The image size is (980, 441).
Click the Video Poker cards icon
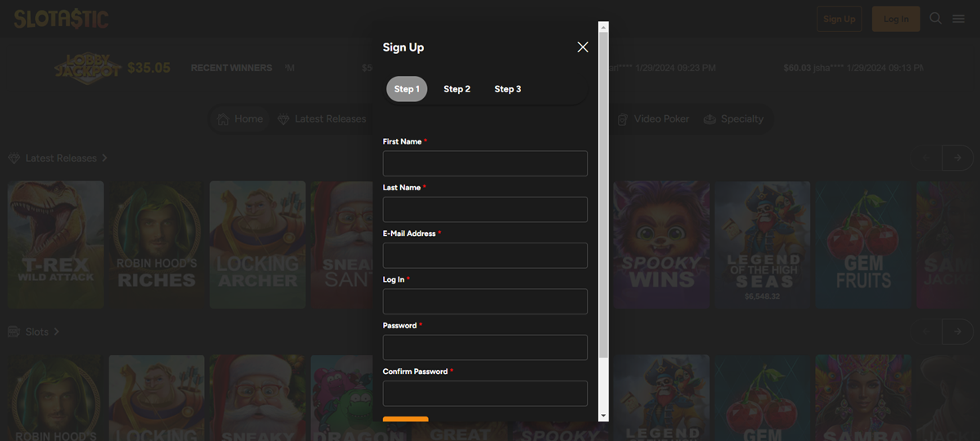(x=622, y=119)
